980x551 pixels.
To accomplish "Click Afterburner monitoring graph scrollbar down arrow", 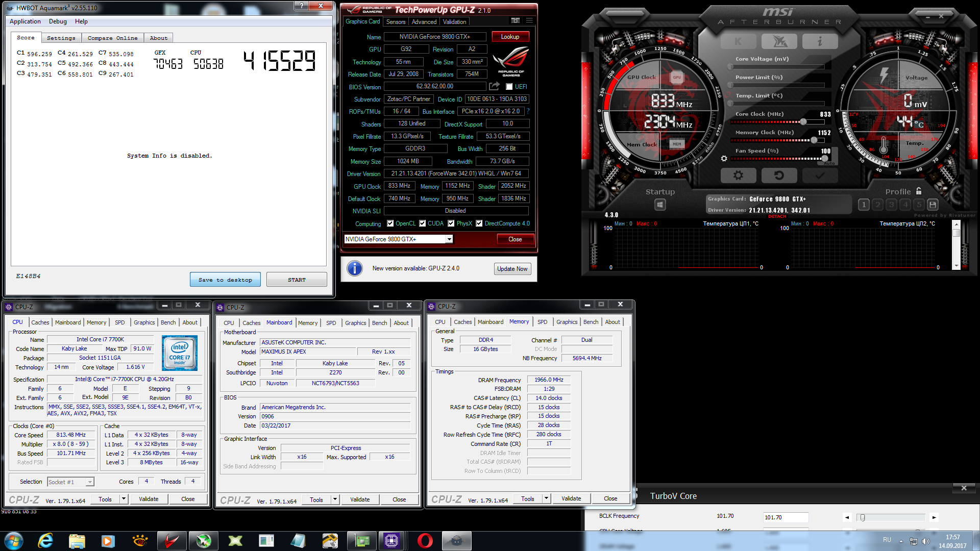I will pyautogui.click(x=956, y=266).
